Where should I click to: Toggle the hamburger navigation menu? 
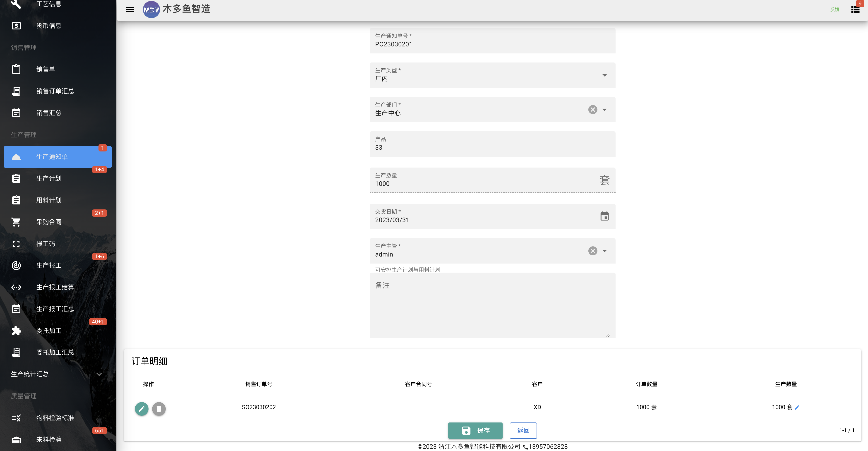[130, 10]
